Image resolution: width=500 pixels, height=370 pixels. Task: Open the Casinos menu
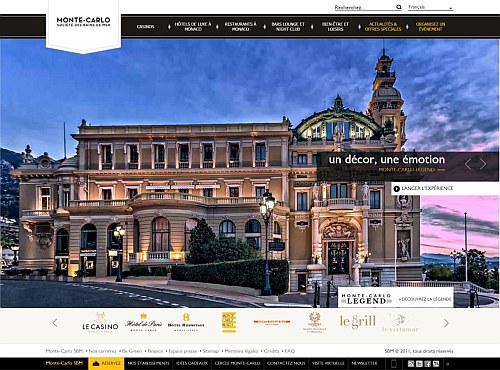(145, 27)
